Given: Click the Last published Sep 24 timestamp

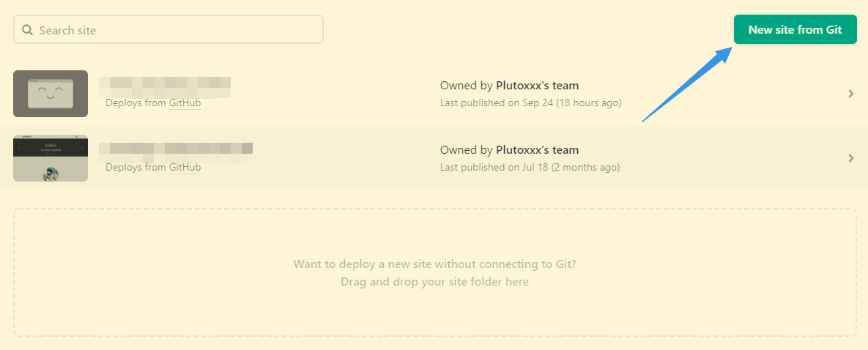Looking at the screenshot, I should click(530, 103).
